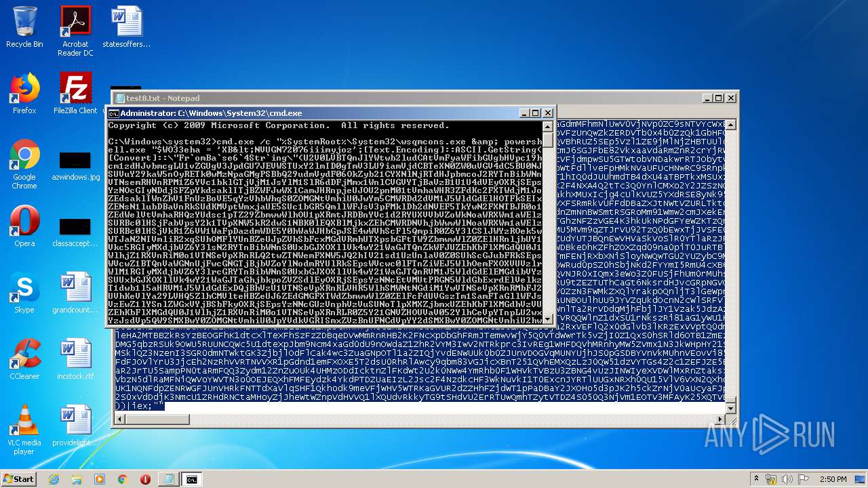Click the cmd scrollbar down arrow
The height and width of the screenshot is (488, 868).
click(548, 319)
